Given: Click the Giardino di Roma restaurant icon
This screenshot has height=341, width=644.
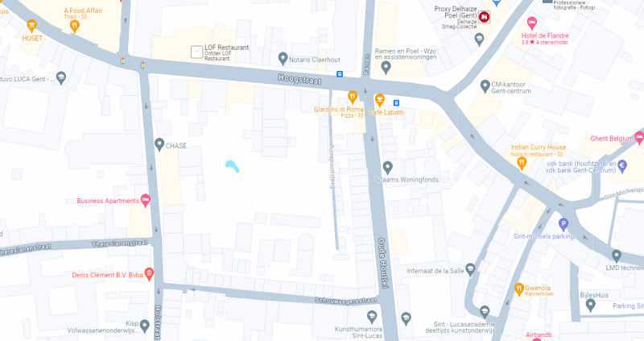Looking at the screenshot, I should [x=353, y=98].
